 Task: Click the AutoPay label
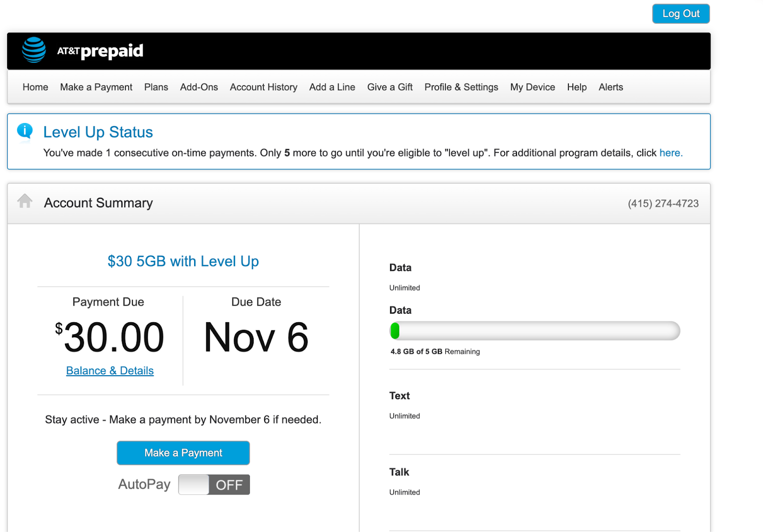pos(144,484)
